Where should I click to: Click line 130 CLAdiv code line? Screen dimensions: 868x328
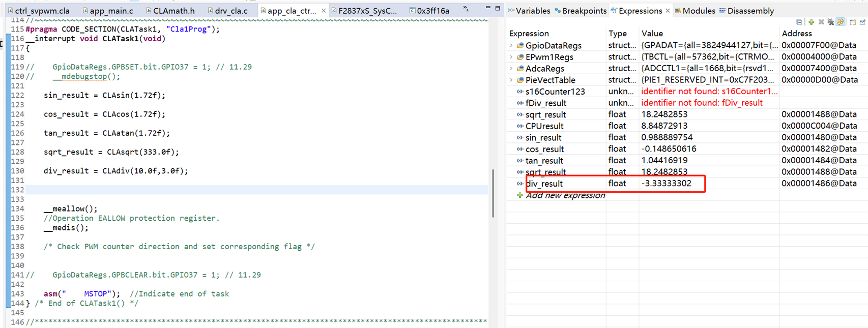tap(115, 171)
